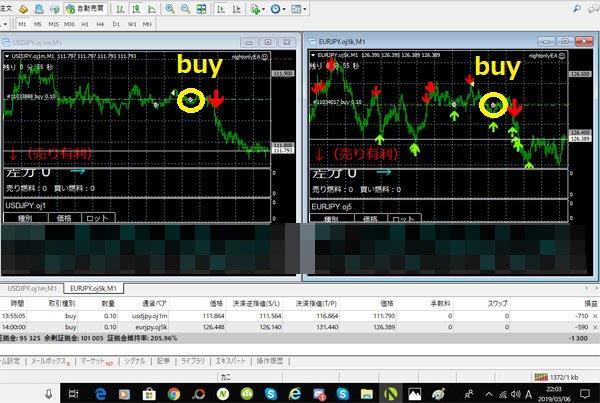Select the MN timeframe
The image size is (600, 403).
point(147,24)
